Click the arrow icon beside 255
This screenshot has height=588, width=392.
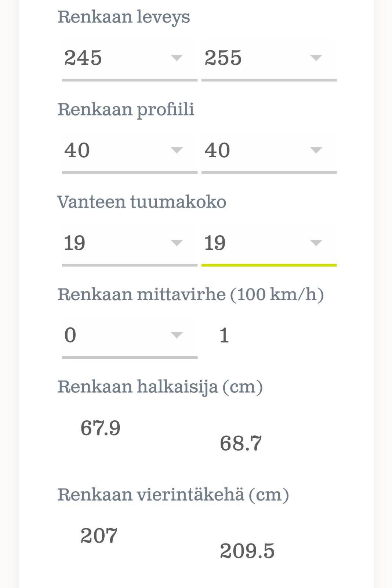316,58
